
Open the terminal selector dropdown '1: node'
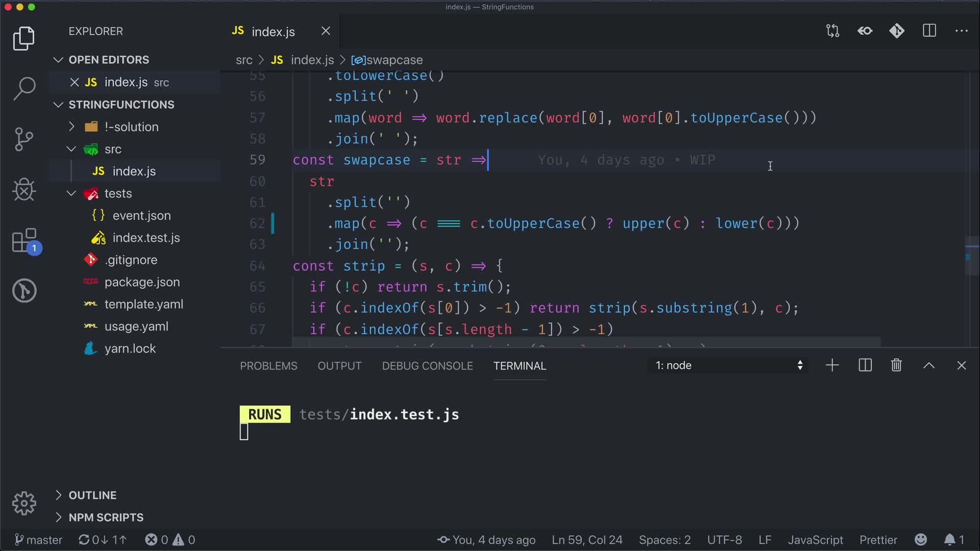tap(728, 365)
